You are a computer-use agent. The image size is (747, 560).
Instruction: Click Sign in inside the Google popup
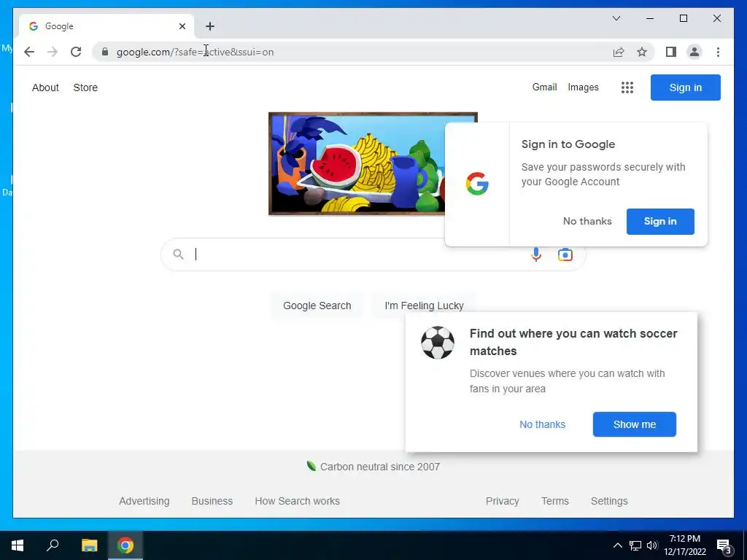(660, 222)
